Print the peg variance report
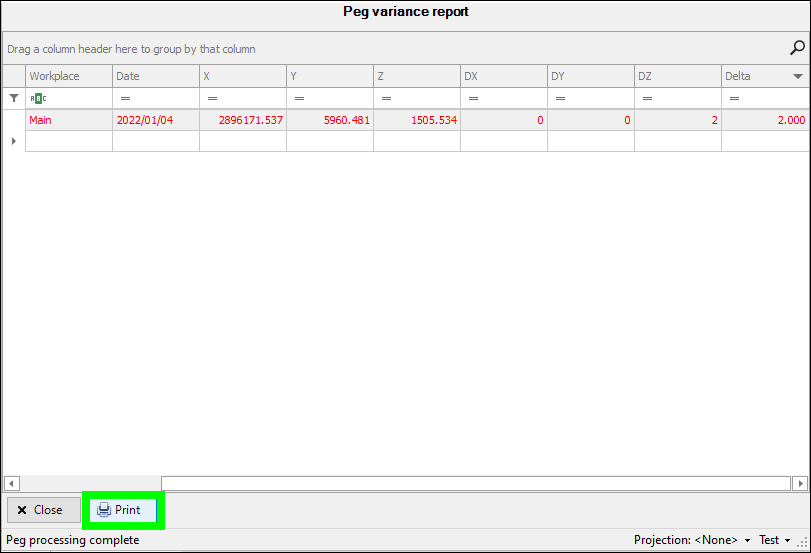 (123, 510)
